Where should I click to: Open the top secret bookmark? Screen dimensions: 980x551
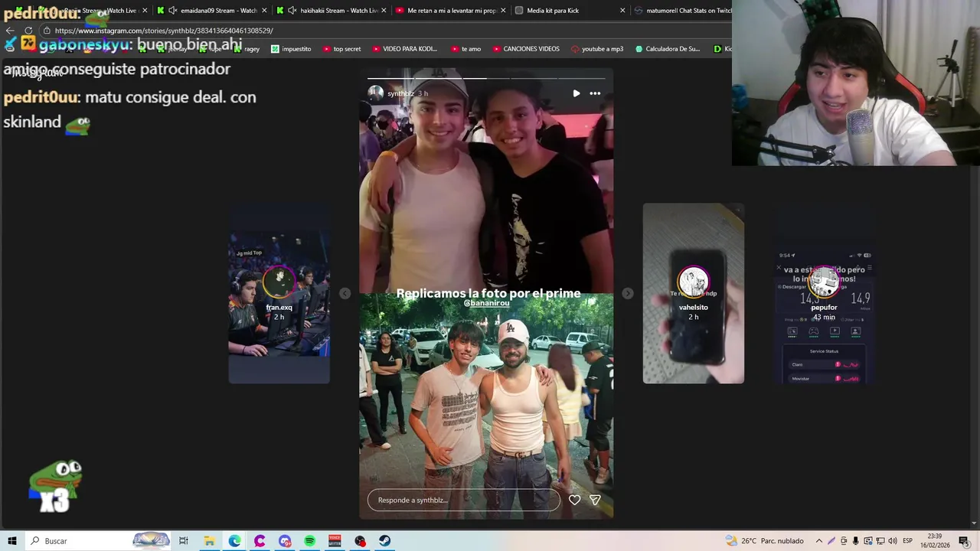(x=341, y=49)
